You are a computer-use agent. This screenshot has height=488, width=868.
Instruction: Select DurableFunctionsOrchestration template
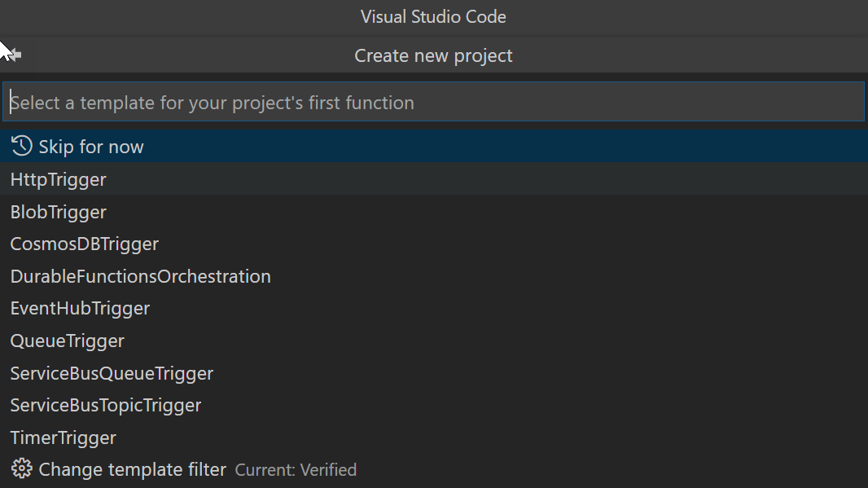(140, 276)
